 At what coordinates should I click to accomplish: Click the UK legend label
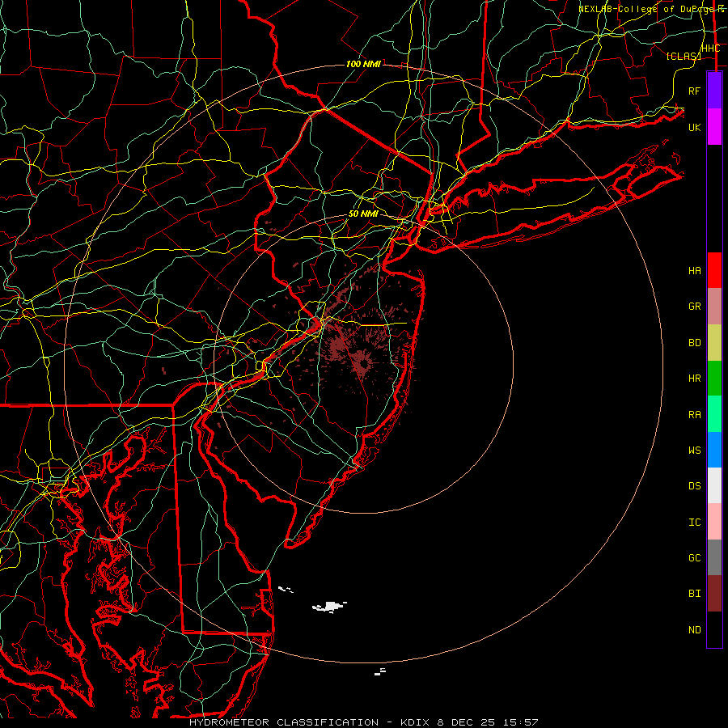tap(694, 127)
